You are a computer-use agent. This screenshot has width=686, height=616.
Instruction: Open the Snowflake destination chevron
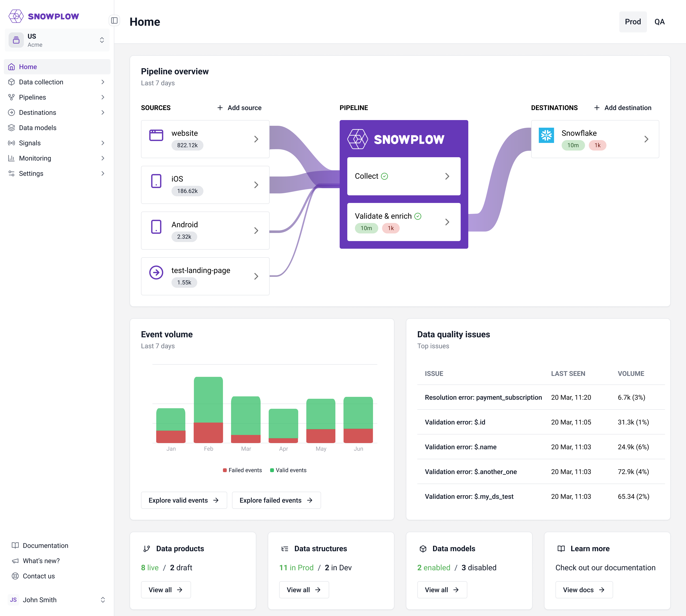pyautogui.click(x=646, y=139)
